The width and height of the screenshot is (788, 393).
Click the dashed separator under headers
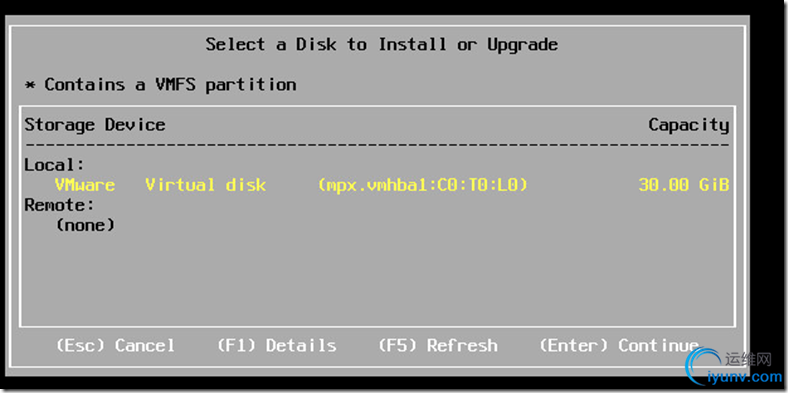(x=377, y=145)
